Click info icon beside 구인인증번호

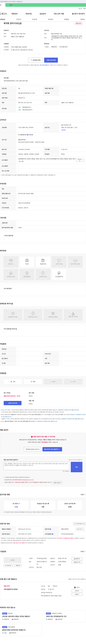tap(53, 534)
